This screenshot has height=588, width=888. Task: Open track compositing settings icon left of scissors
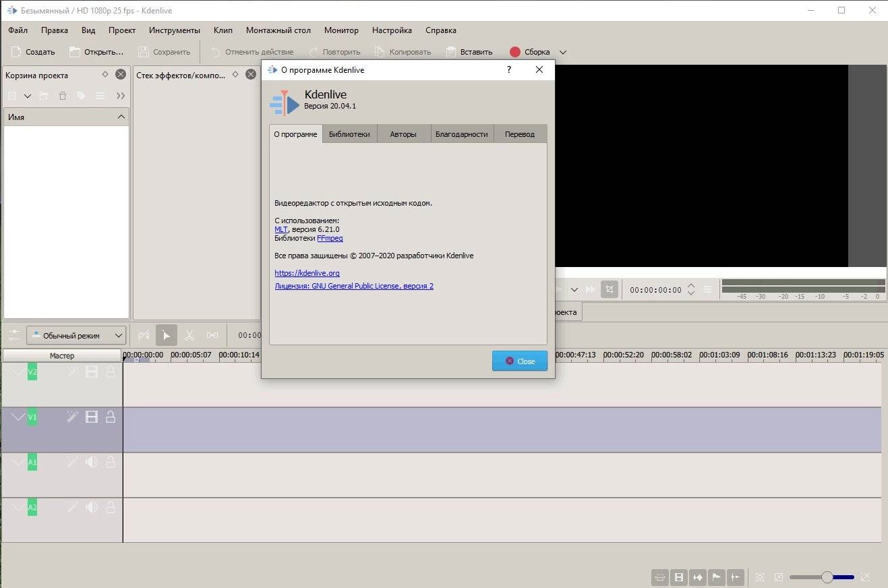click(x=144, y=335)
